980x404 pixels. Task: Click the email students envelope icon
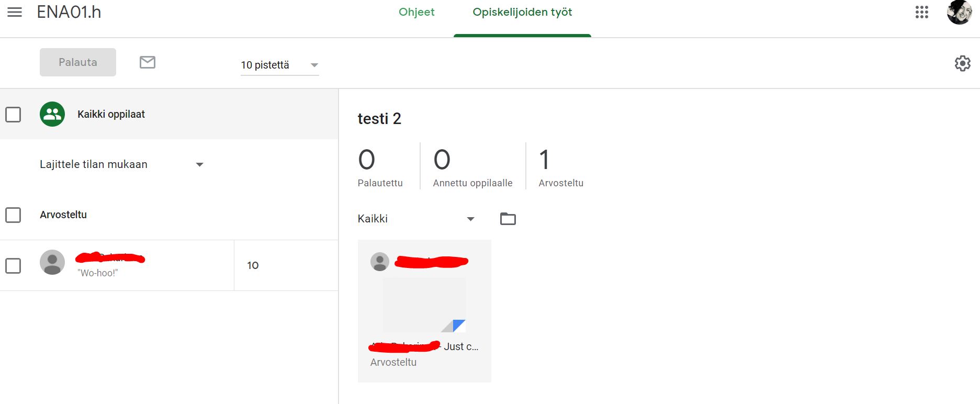[x=148, y=62]
